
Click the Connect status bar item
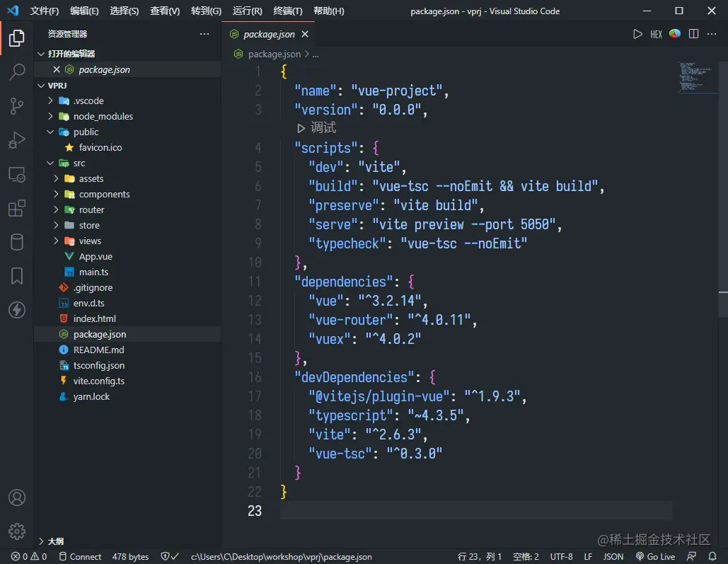click(x=81, y=556)
